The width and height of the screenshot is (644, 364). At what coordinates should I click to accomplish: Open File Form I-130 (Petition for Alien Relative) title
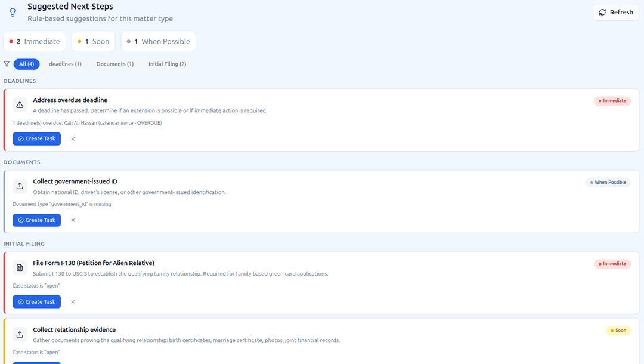coord(94,263)
